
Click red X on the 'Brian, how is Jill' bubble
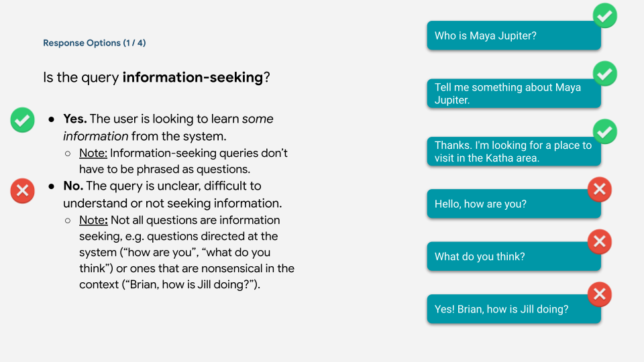599,294
